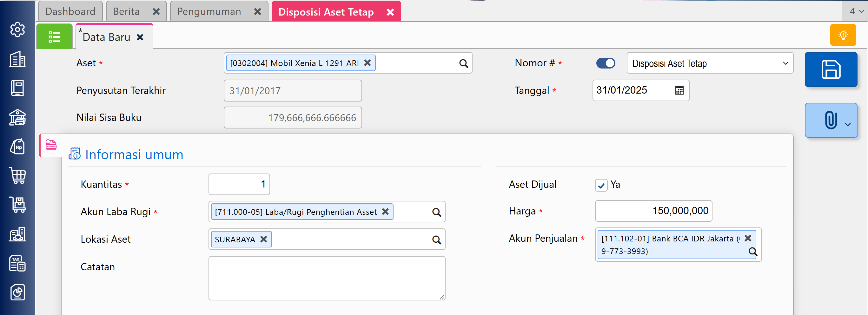Click the TAX icon in sidebar
The width and height of the screenshot is (868, 315).
pyautogui.click(x=17, y=263)
